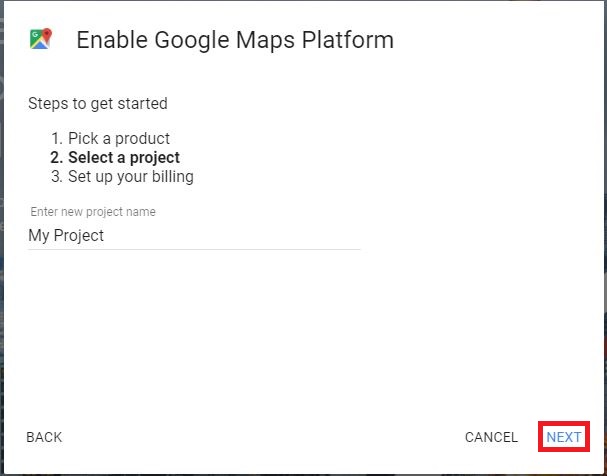
Task: Cancel the Enable Maps Platform dialog
Action: (491, 437)
